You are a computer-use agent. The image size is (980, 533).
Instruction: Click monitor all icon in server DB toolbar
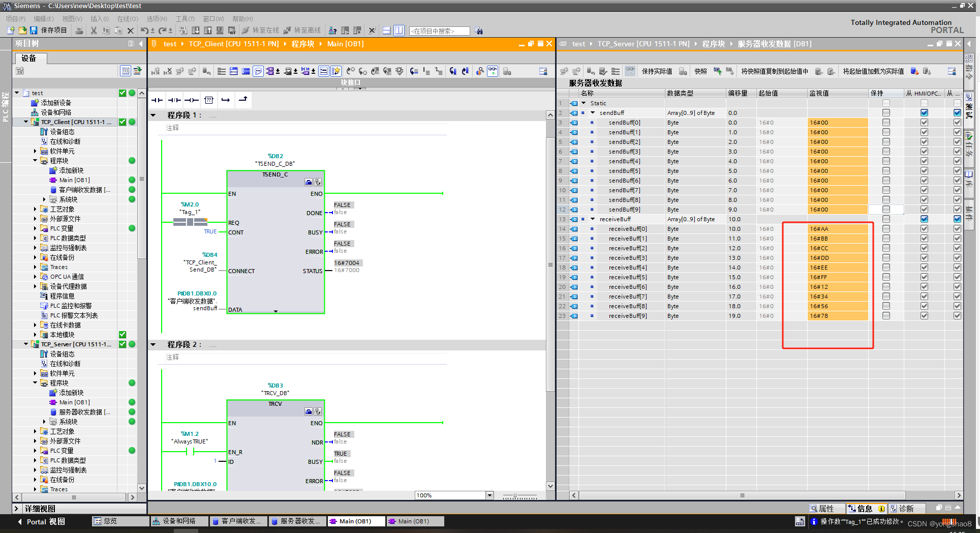click(630, 71)
